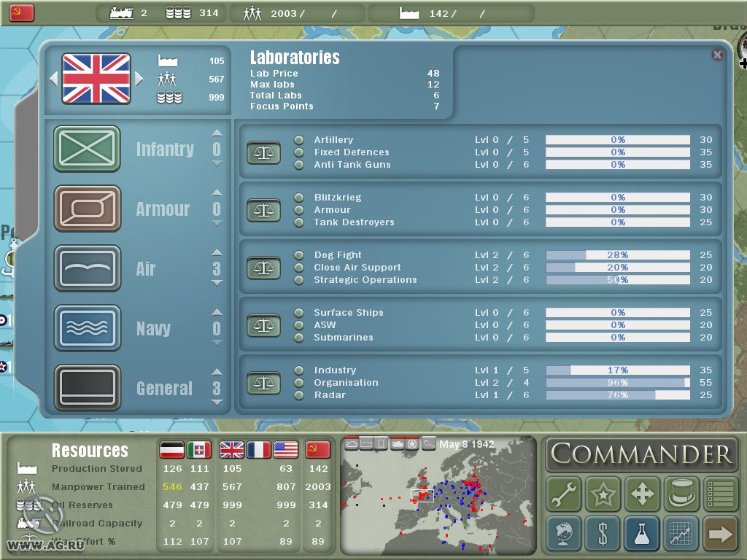The width and height of the screenshot is (747, 560).
Task: Close the Laboratories panel
Action: click(x=718, y=55)
